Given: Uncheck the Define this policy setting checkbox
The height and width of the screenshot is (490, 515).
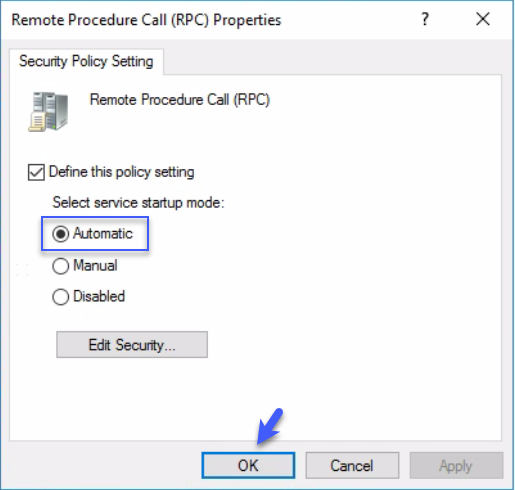Looking at the screenshot, I should [36, 172].
